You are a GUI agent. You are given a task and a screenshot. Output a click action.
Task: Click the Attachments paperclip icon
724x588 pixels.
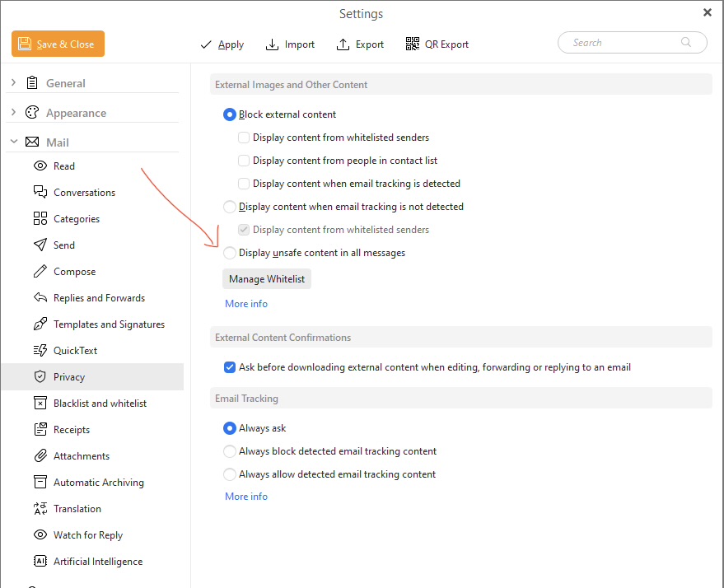coord(40,455)
